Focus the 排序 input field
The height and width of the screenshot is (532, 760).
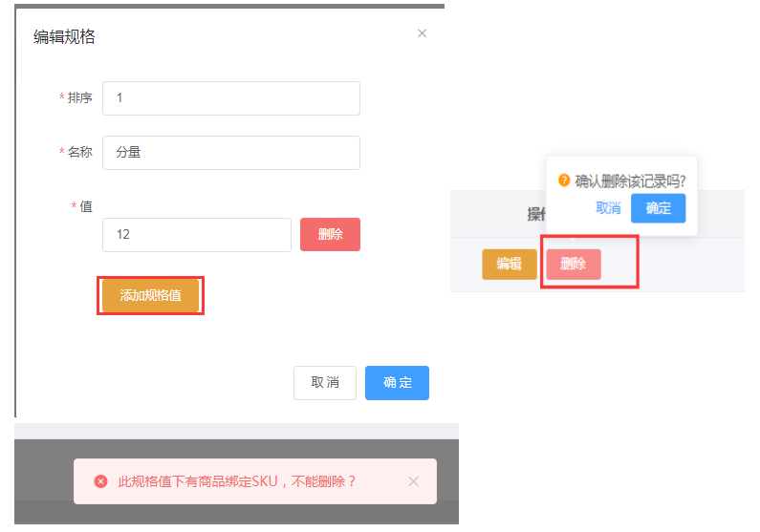pos(230,98)
